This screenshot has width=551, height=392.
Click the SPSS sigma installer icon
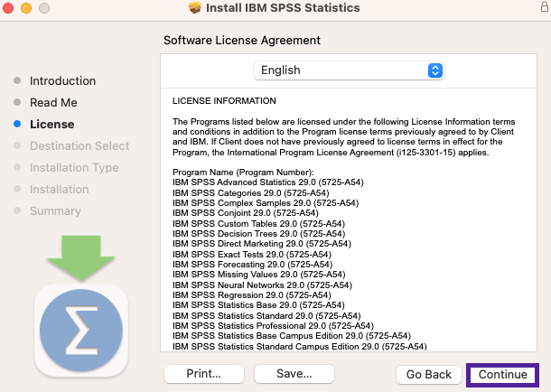(81, 331)
